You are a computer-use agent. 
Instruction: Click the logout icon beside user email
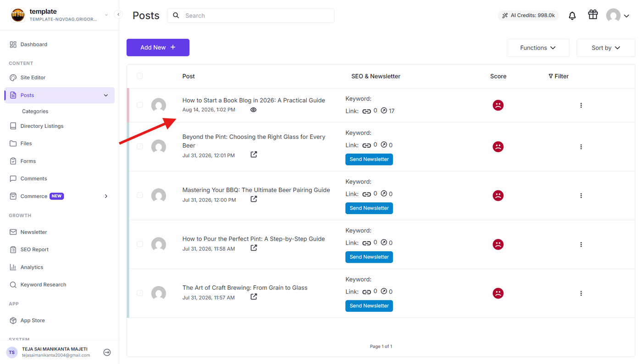tap(107, 353)
